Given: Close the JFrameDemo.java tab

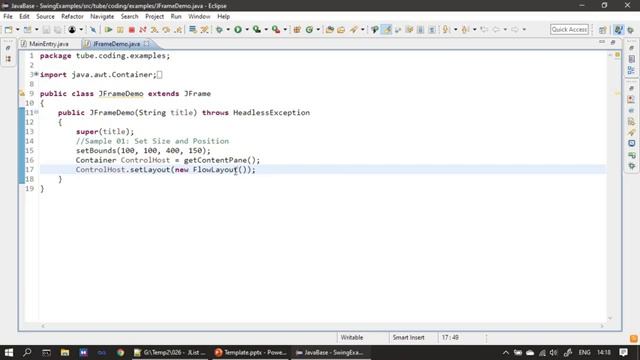Looking at the screenshot, I should pos(147,44).
